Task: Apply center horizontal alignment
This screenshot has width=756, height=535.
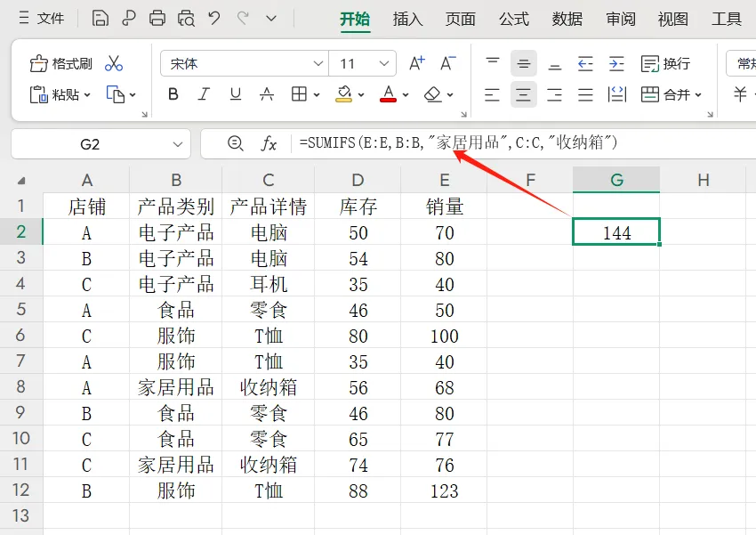Action: point(524,94)
